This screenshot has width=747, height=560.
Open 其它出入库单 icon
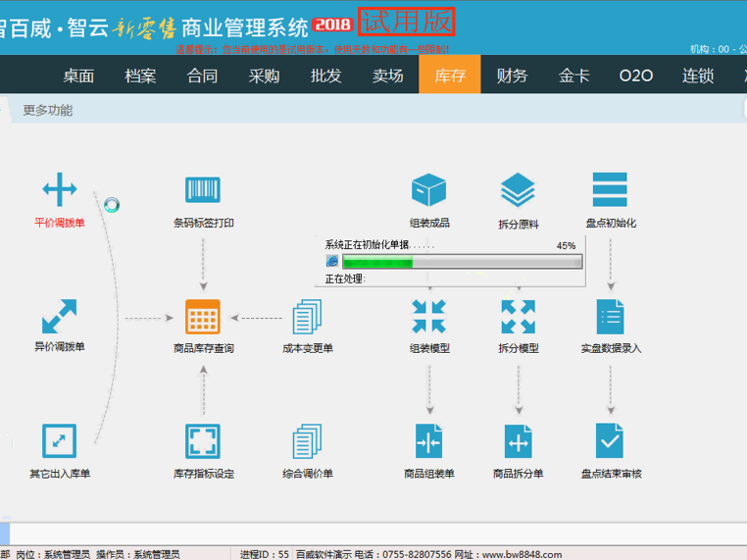[59, 441]
